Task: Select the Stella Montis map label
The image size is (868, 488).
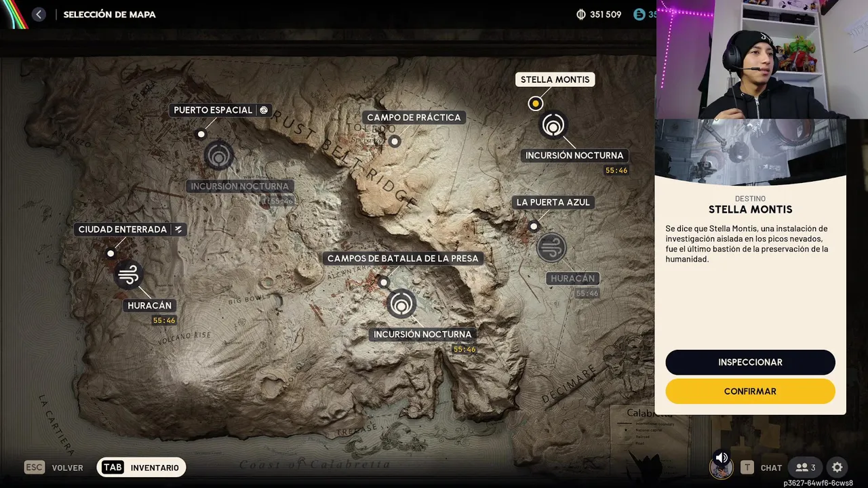Action: [555, 79]
